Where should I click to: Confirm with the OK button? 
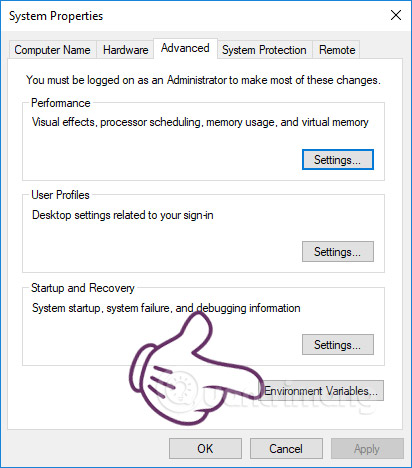pyautogui.click(x=205, y=449)
